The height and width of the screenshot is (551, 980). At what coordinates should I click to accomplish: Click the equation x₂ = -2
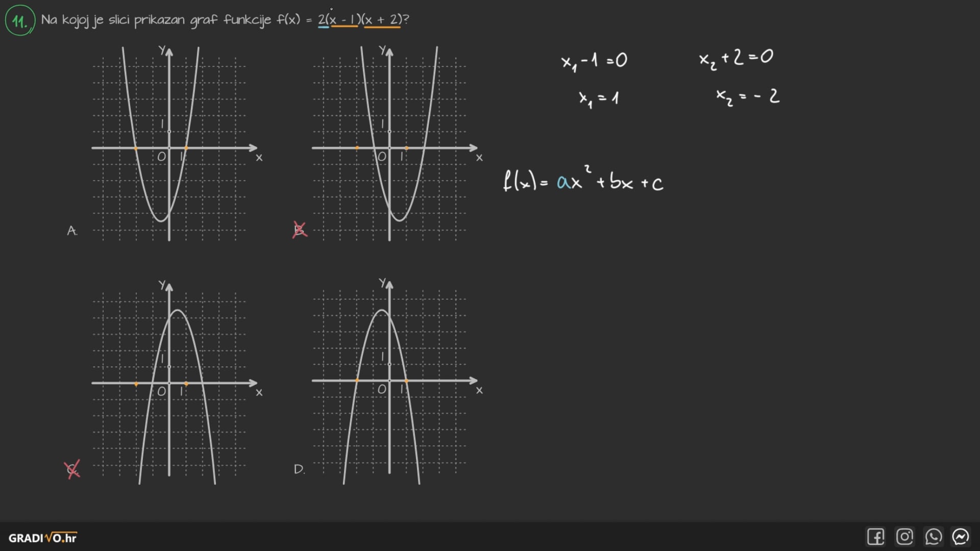[747, 96]
